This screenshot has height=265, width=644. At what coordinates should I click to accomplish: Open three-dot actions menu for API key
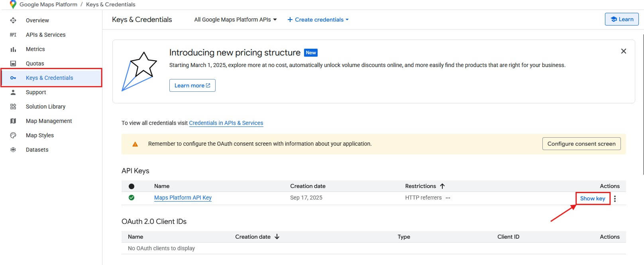[615, 198]
